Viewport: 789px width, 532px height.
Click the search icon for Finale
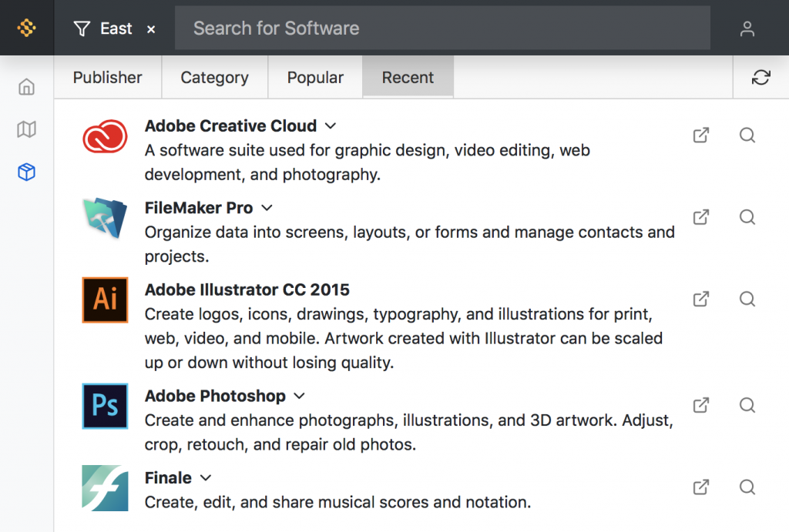pyautogui.click(x=747, y=487)
